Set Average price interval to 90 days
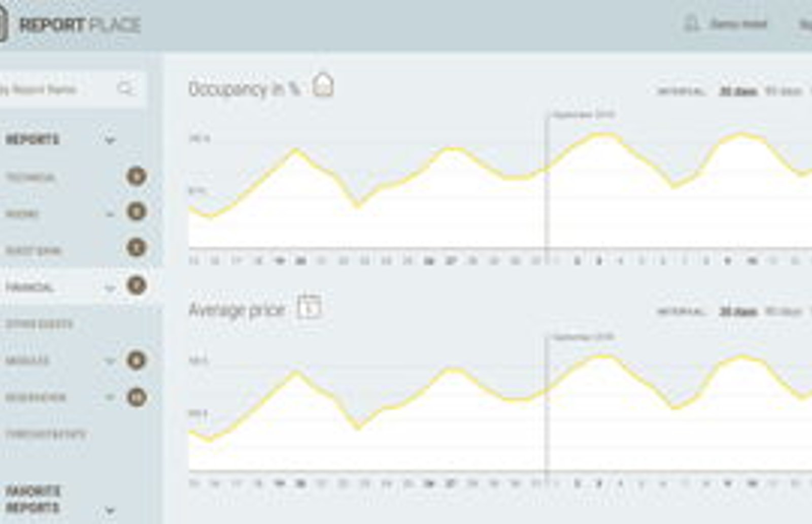 (x=784, y=311)
